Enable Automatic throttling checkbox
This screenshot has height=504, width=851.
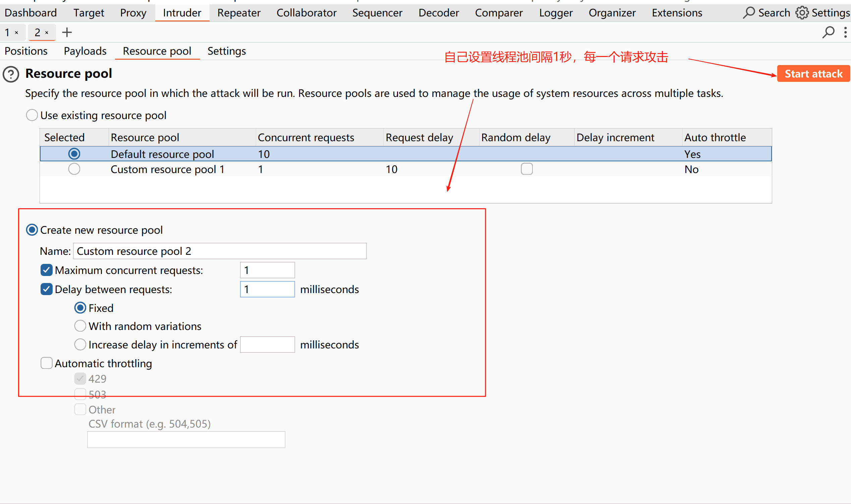coord(47,363)
